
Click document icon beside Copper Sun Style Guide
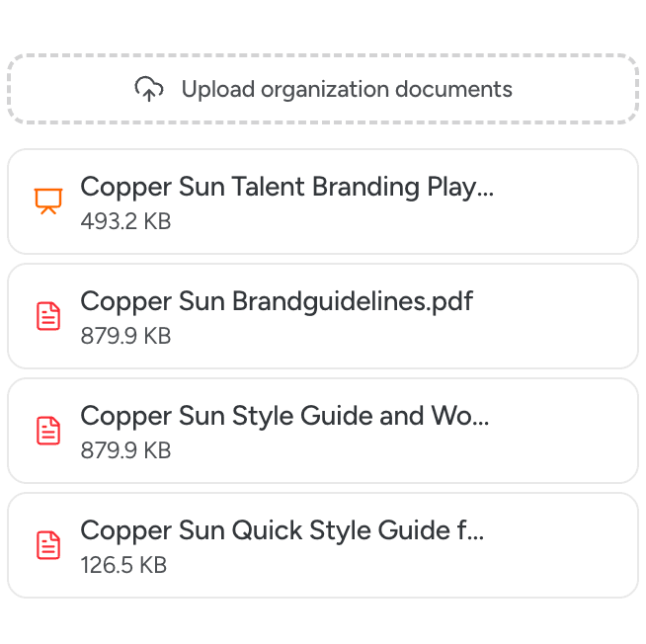(x=48, y=431)
